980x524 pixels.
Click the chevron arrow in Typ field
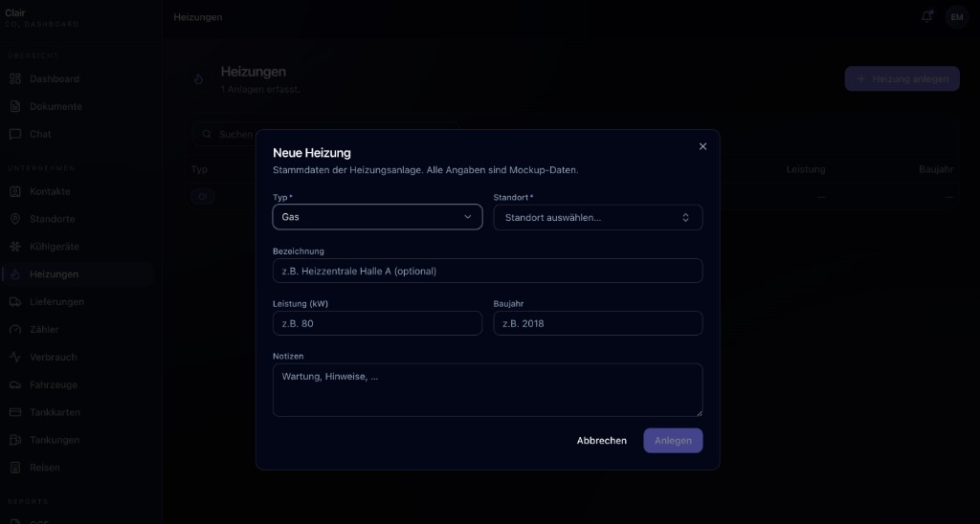tap(467, 217)
